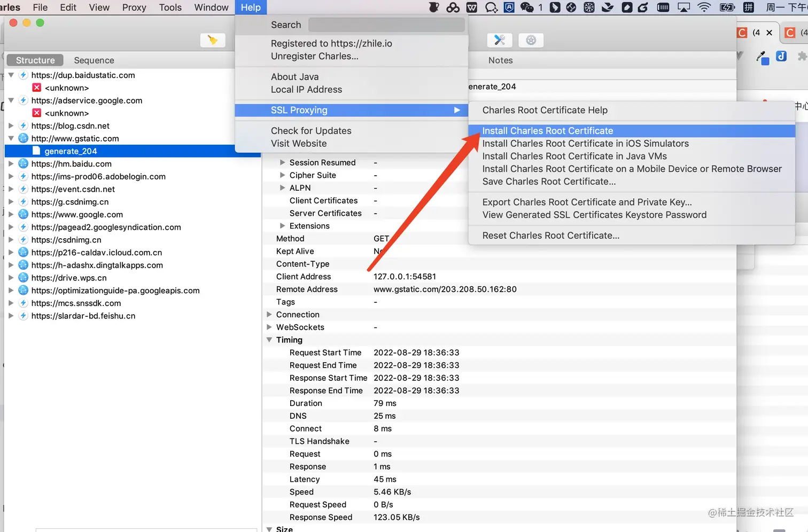808x532 pixels.
Task: Click the broom clear-session toolbar icon
Action: [213, 40]
